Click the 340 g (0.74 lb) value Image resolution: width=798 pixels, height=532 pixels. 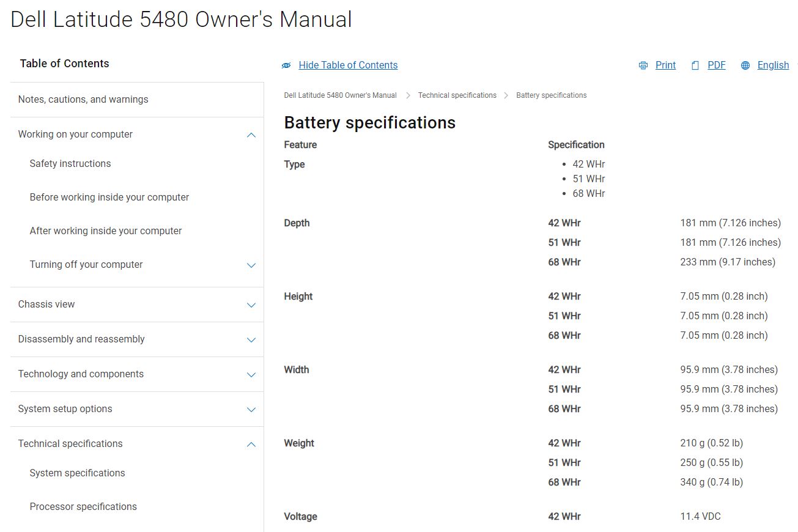pyautogui.click(x=712, y=482)
